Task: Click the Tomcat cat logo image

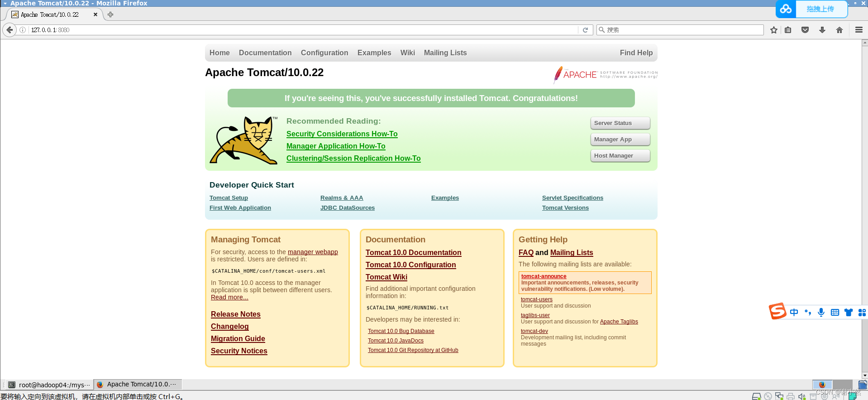Action: click(243, 140)
